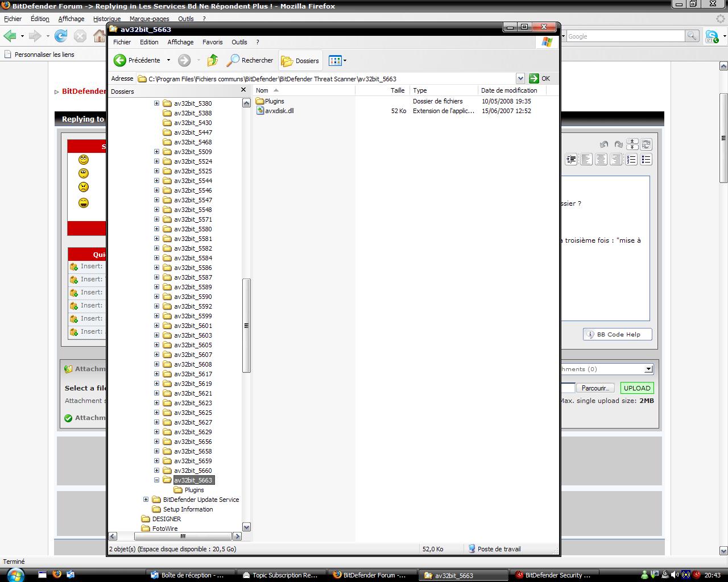Close the Dossiers side pane
This screenshot has width=728, height=582.
coord(243,90)
